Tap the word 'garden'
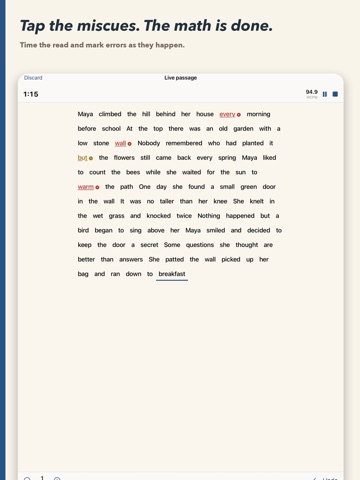Viewport: 360px width, 480px height. point(243,129)
